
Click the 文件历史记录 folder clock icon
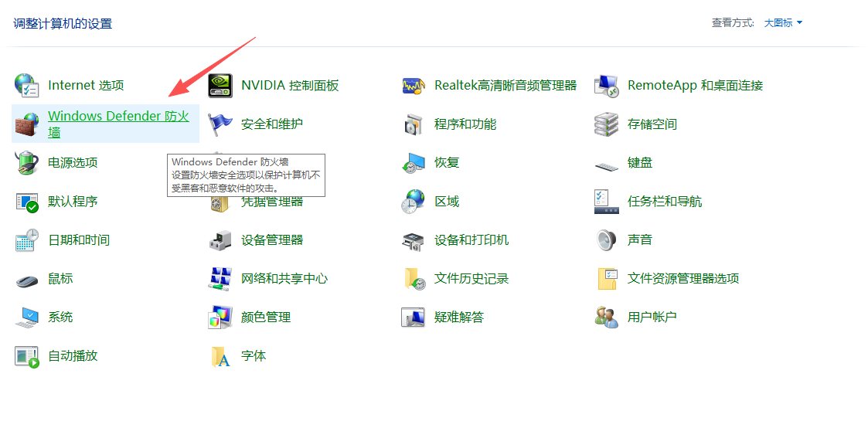tap(414, 279)
